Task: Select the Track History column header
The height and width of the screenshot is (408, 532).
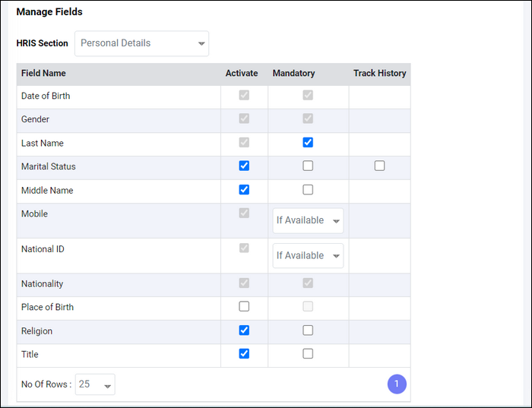Action: point(380,73)
